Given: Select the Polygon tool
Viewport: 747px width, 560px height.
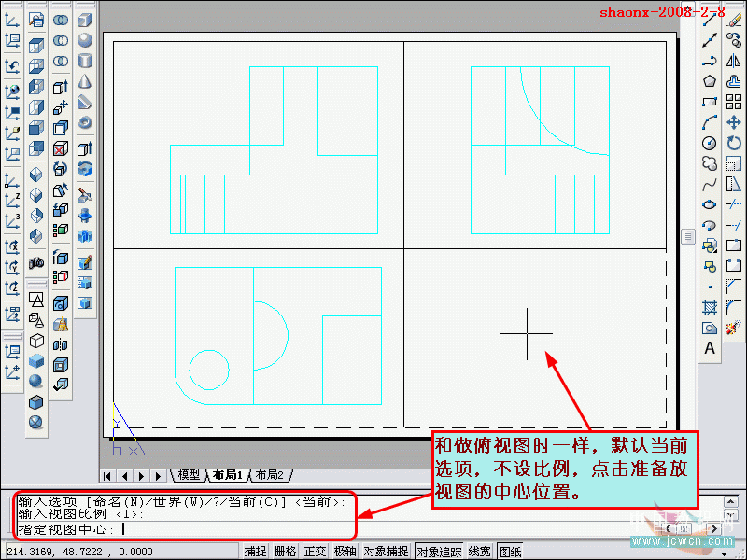Looking at the screenshot, I should [x=710, y=81].
